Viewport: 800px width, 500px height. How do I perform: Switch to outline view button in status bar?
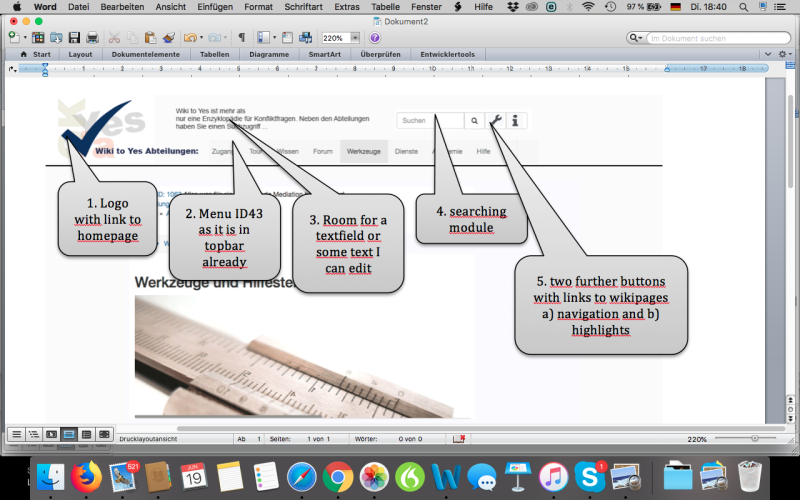(x=32, y=434)
